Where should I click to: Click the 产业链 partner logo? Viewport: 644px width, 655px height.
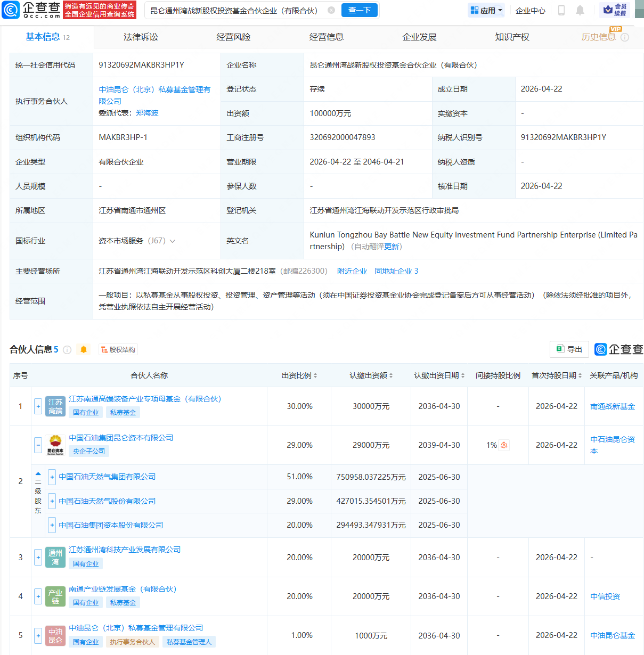pos(55,596)
